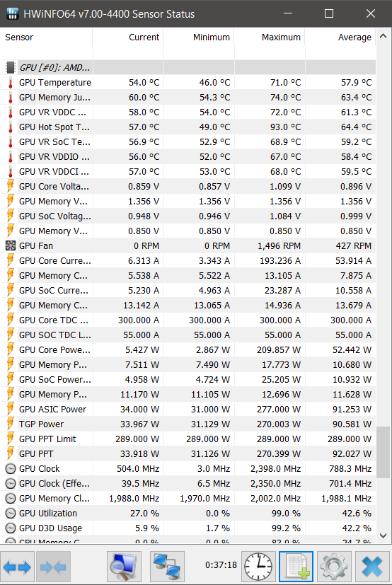
Task: Click the 57.9 °C average GPU temperature
Action: [x=357, y=83]
